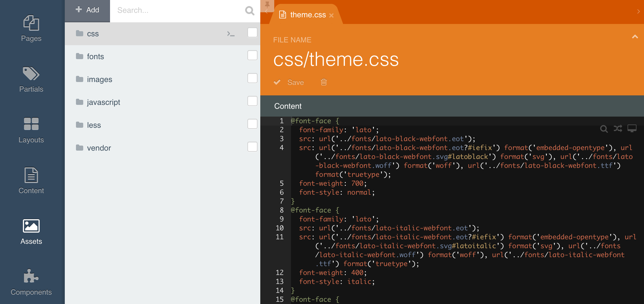
Task: Click the Add button
Action: (x=87, y=10)
